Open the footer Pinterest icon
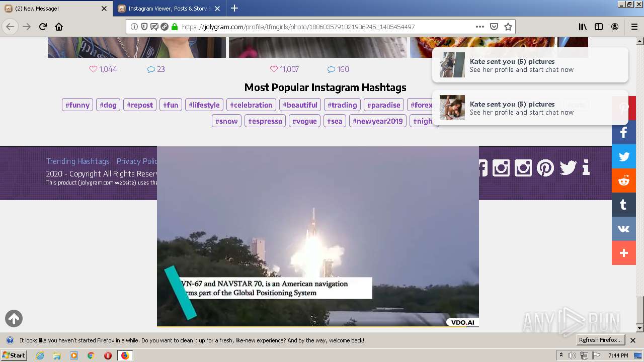Viewport: 644px width, 362px height. click(545, 167)
